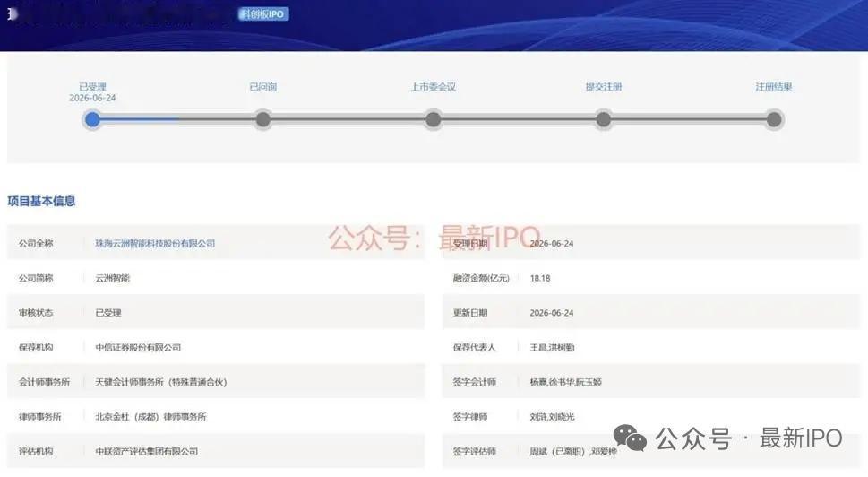Click the 公司全称 field label
The width and height of the screenshot is (868, 477).
tap(36, 243)
